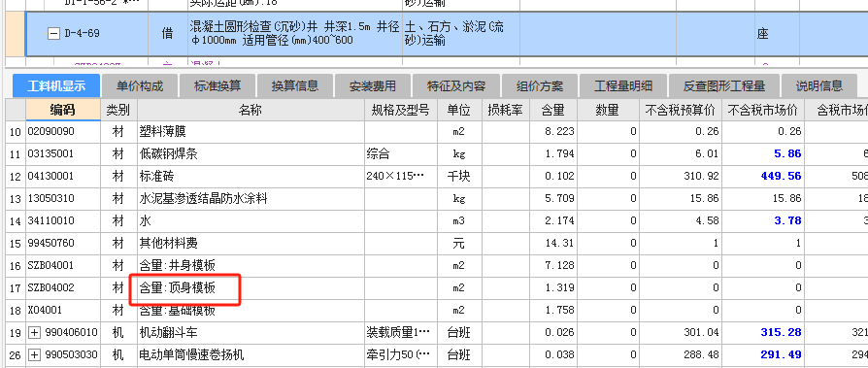Click the 不含税市场价 column header
Image resolution: width=868 pixels, height=368 pixels.
point(763,110)
